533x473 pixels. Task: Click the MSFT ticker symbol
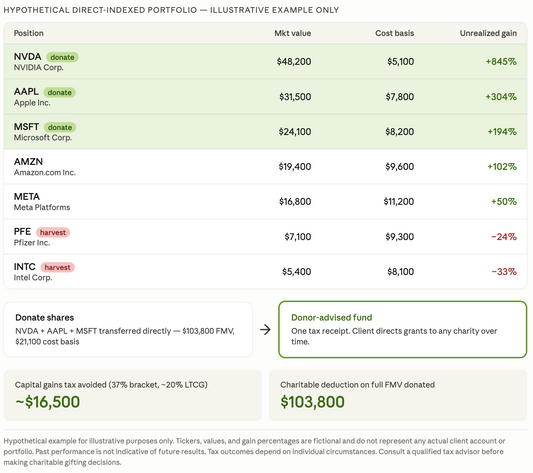point(26,127)
